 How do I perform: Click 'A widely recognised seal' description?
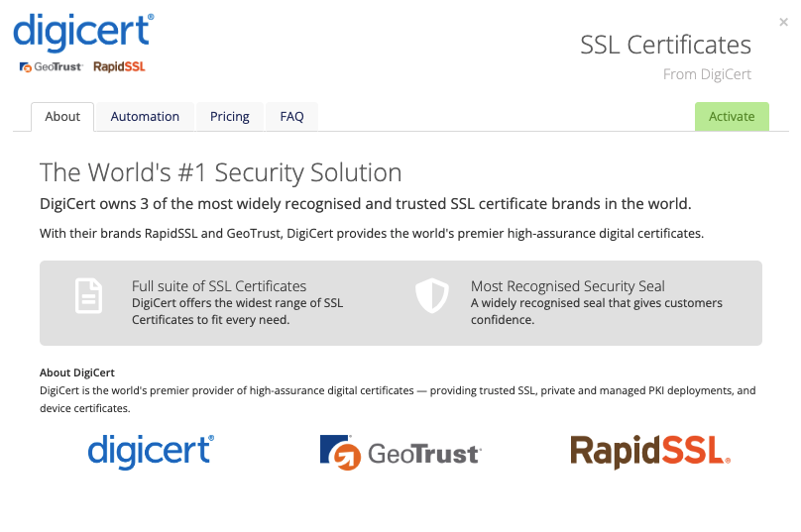coord(597,311)
